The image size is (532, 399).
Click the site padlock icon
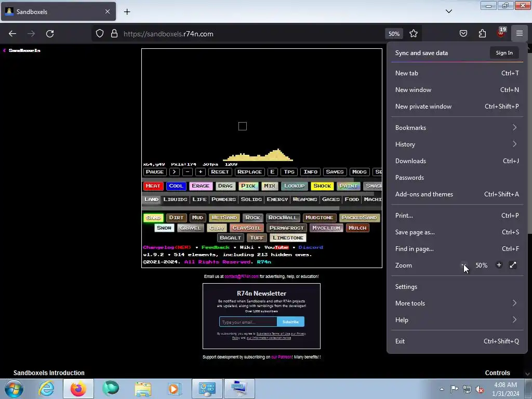(x=114, y=34)
